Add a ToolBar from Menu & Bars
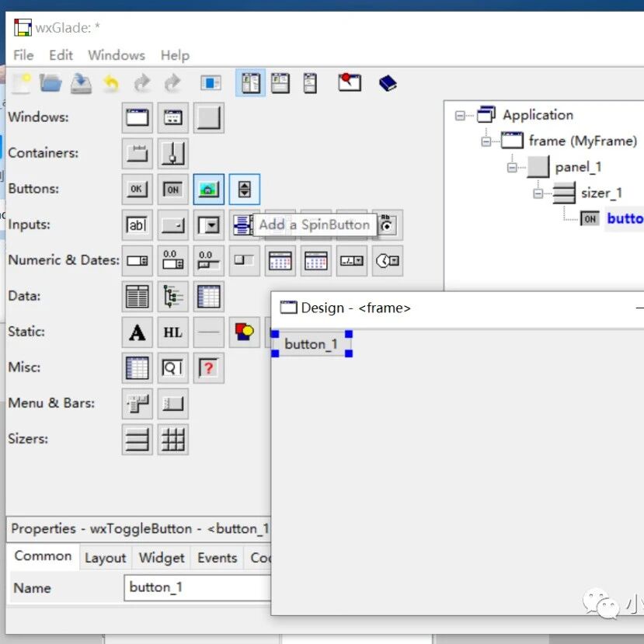This screenshot has height=644, width=644. (x=173, y=404)
